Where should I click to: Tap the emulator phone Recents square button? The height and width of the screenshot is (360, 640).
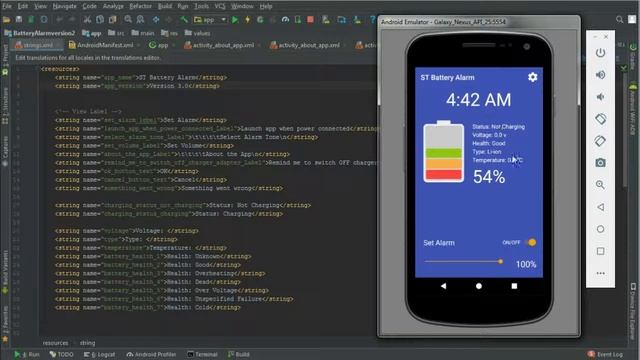click(x=514, y=286)
